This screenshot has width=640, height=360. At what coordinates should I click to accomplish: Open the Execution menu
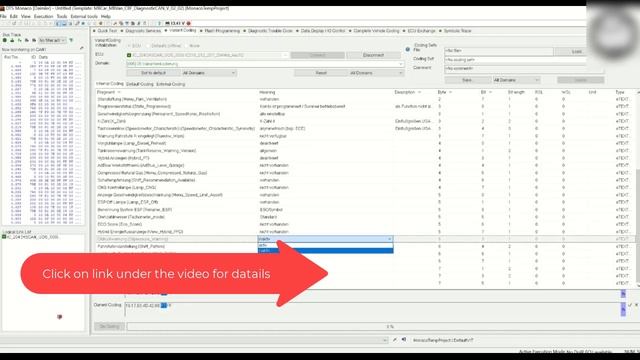tap(43, 16)
